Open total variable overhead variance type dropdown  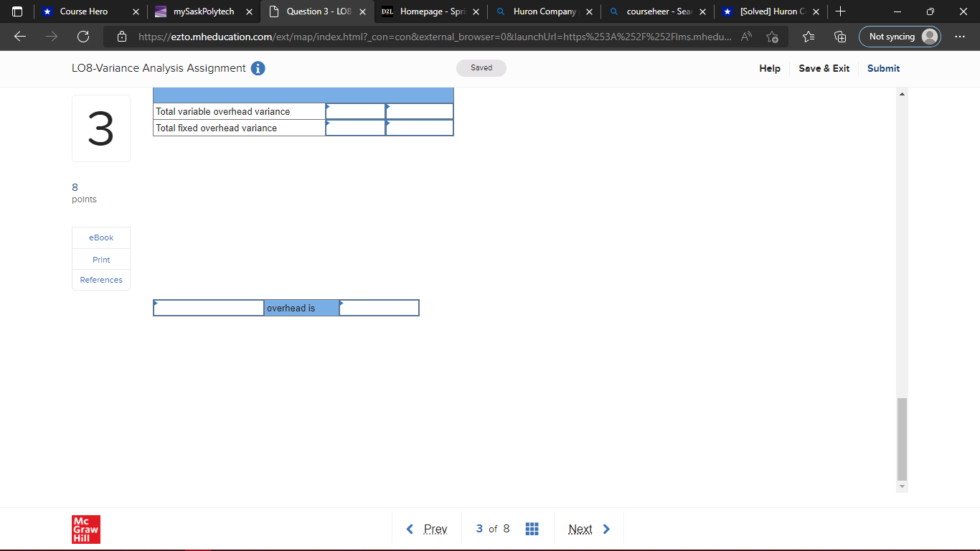click(x=419, y=111)
